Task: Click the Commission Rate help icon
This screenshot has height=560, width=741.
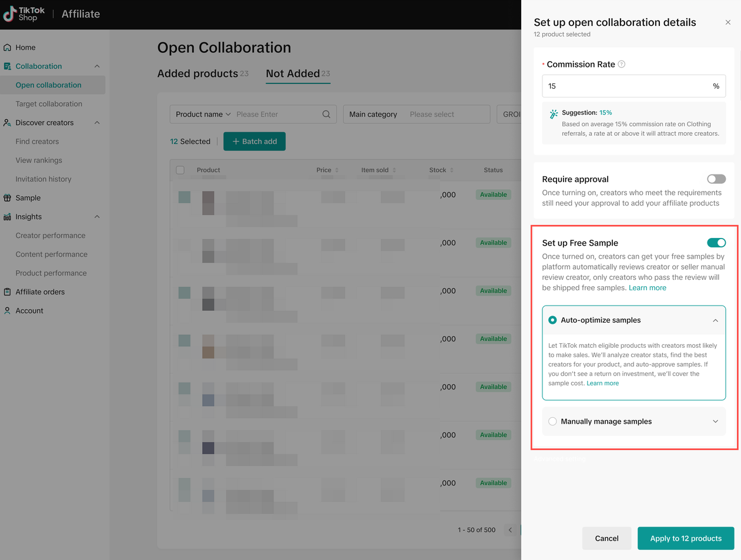Action: pos(622,64)
